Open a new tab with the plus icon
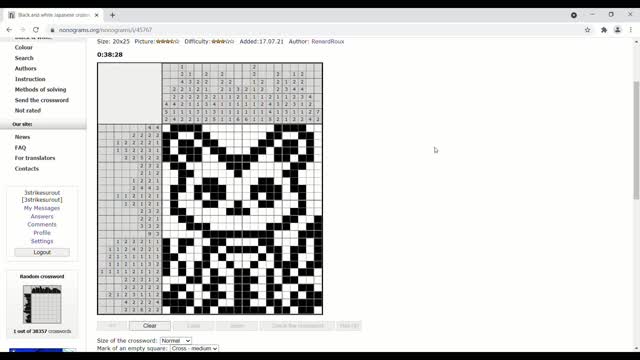This screenshot has width=640, height=360. [x=112, y=15]
